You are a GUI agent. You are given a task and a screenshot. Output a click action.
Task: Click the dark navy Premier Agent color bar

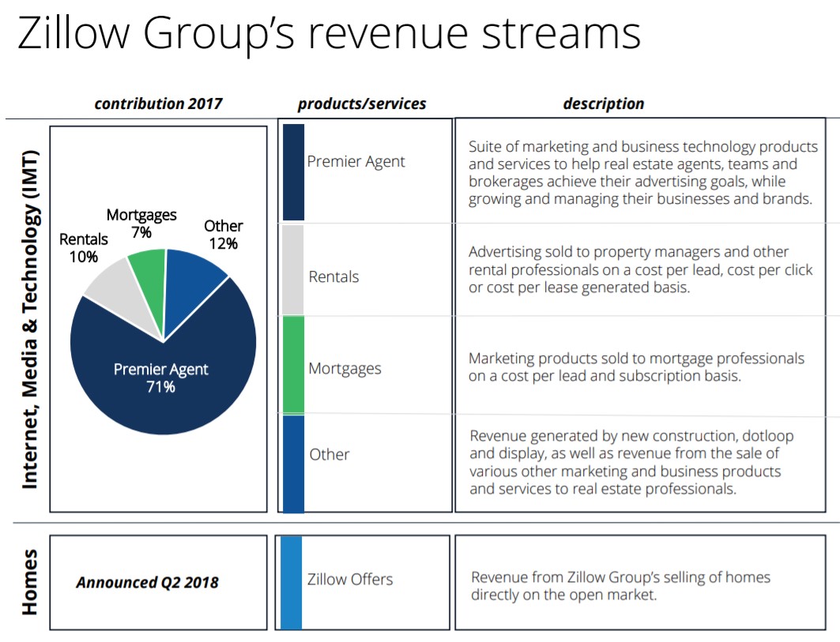pos(293,172)
